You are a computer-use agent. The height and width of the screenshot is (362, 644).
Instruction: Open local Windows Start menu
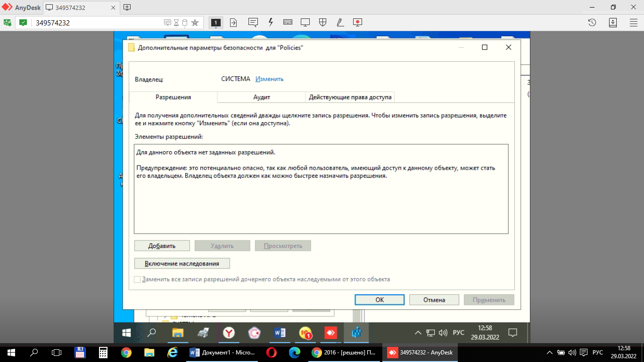(11, 352)
